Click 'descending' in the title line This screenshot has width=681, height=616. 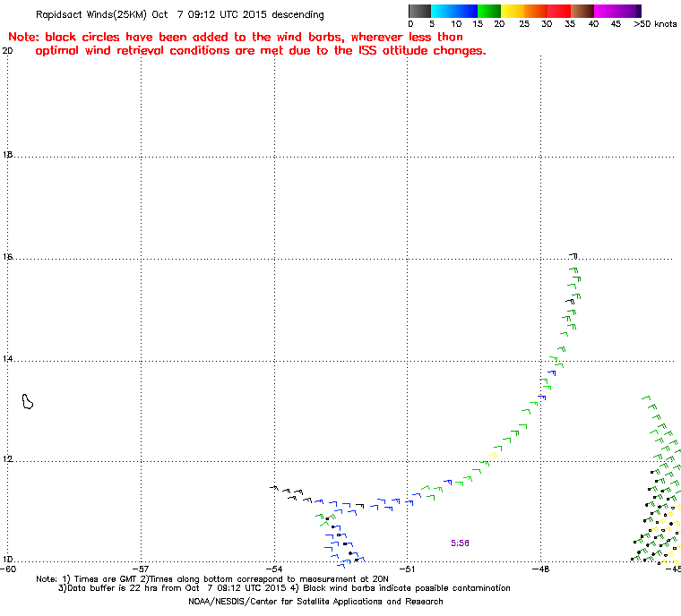[x=297, y=14]
